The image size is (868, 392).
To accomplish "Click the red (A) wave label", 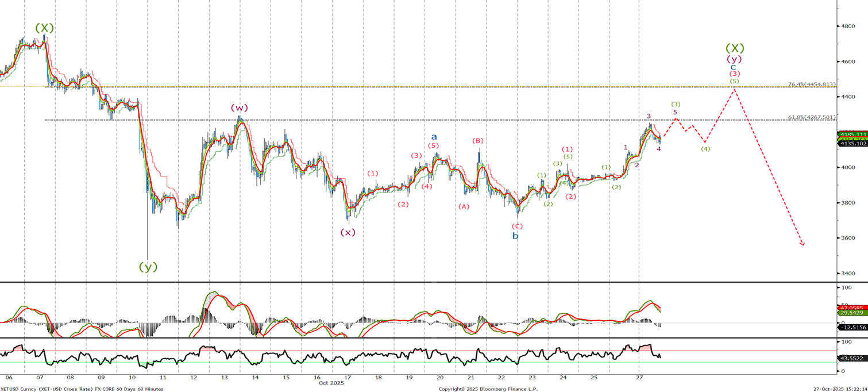I will click(x=464, y=207).
